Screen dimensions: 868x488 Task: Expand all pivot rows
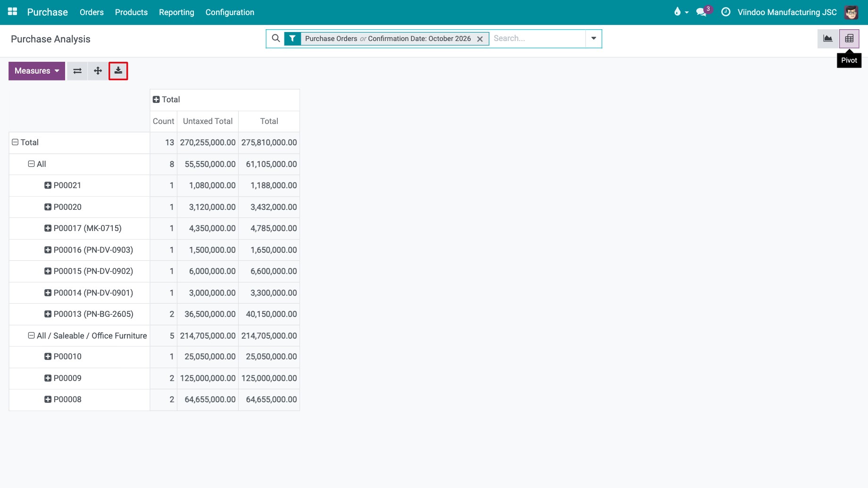[x=98, y=71]
